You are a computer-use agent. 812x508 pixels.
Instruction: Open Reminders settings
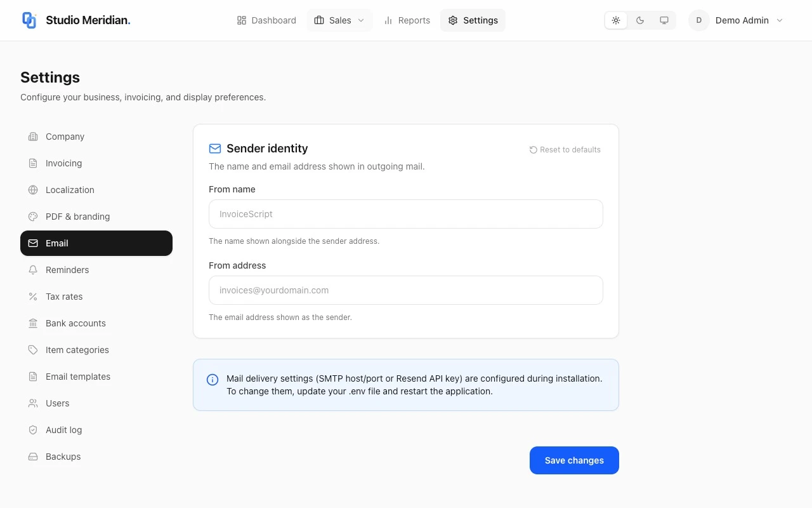(96, 270)
